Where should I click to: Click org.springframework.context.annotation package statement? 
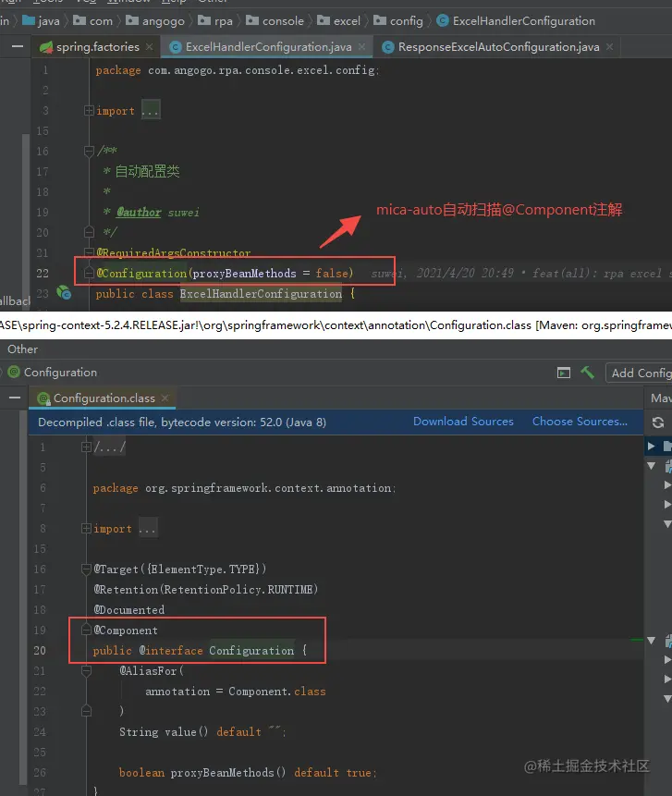(244, 488)
